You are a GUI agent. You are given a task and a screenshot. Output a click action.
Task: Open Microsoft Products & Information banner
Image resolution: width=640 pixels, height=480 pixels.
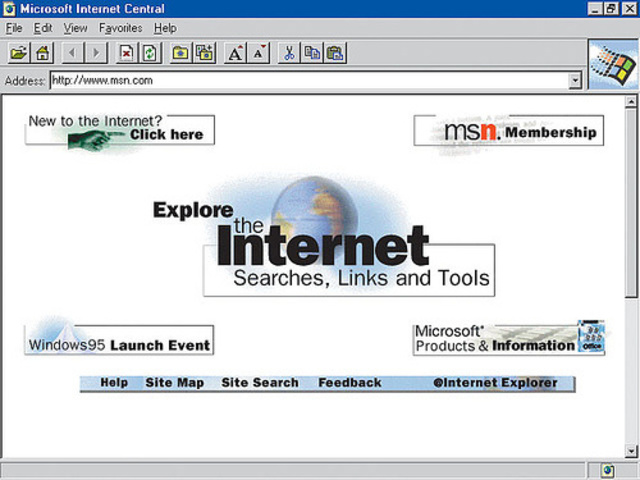pos(509,340)
